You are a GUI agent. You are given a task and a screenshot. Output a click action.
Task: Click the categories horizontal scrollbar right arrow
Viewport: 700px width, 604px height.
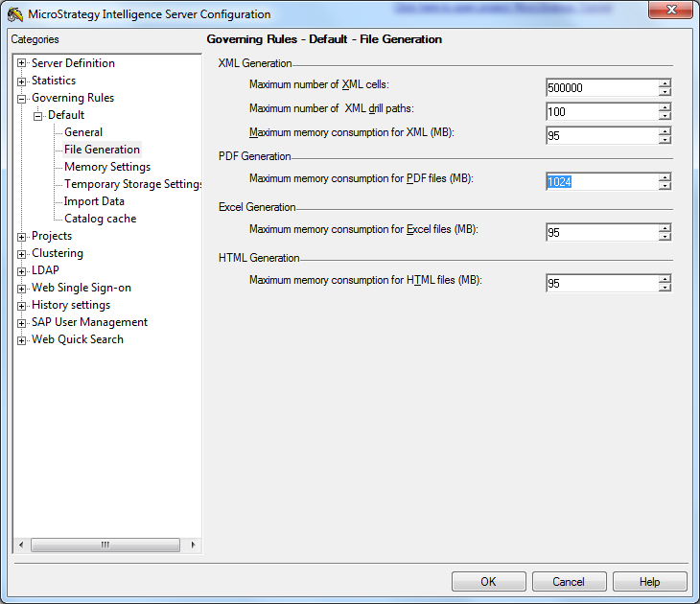(193, 545)
